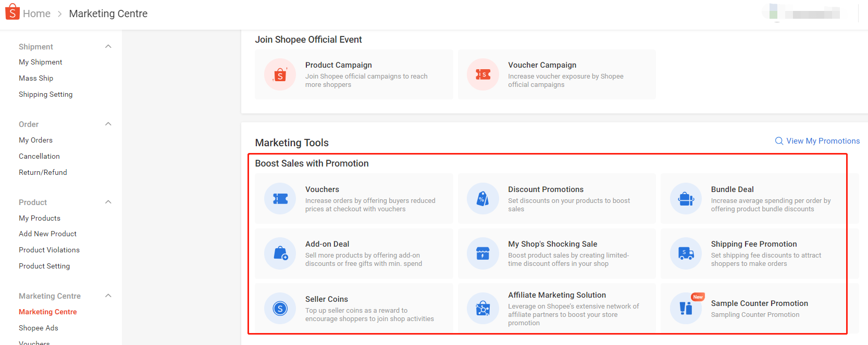868x345 pixels.
Task: Click the Shipping Fee Promotion truck icon
Action: (x=686, y=253)
